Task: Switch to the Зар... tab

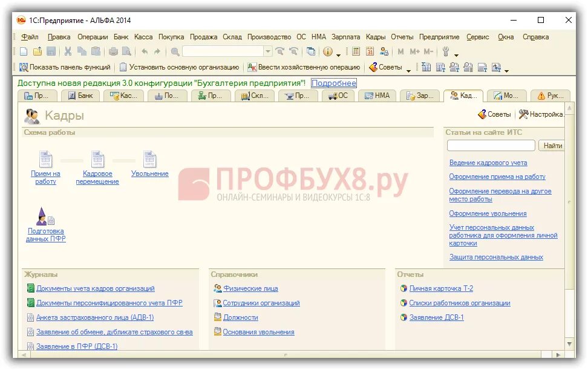Action: click(421, 96)
